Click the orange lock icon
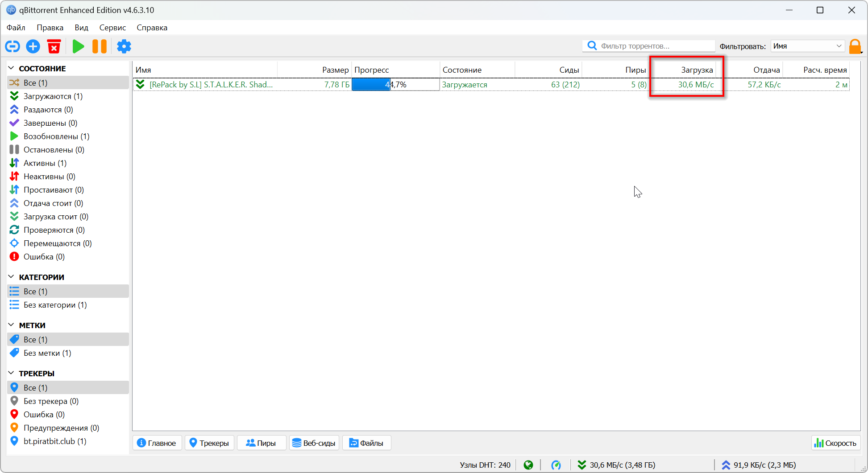868x473 pixels. click(855, 46)
